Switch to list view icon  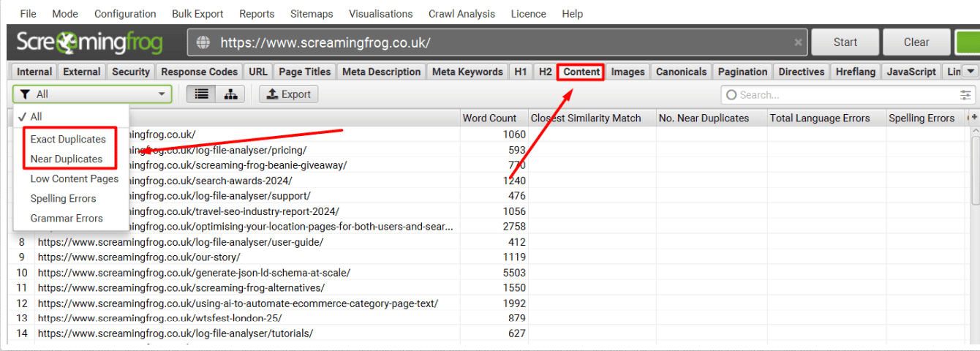coord(202,94)
